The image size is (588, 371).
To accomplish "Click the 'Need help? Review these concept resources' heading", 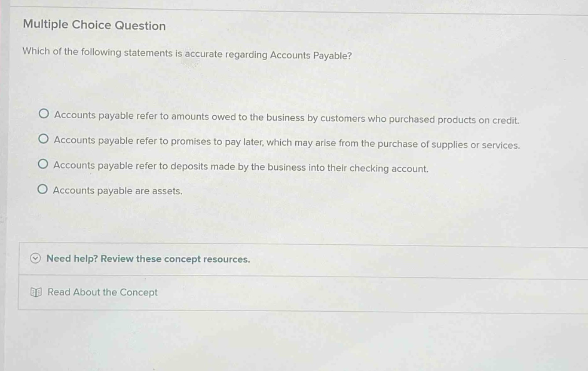I will click(x=148, y=260).
